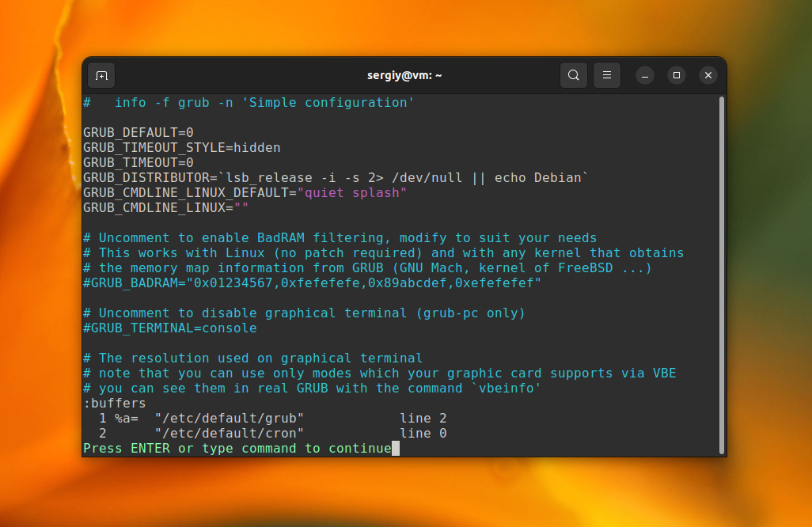
Task: Open the terminal hamburger menu
Action: pyautogui.click(x=607, y=75)
